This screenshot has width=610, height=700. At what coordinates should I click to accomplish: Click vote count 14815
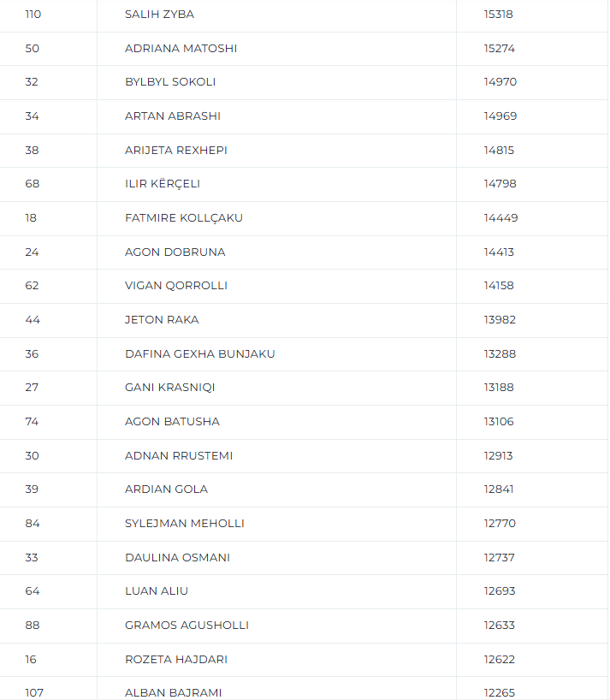pyautogui.click(x=499, y=150)
